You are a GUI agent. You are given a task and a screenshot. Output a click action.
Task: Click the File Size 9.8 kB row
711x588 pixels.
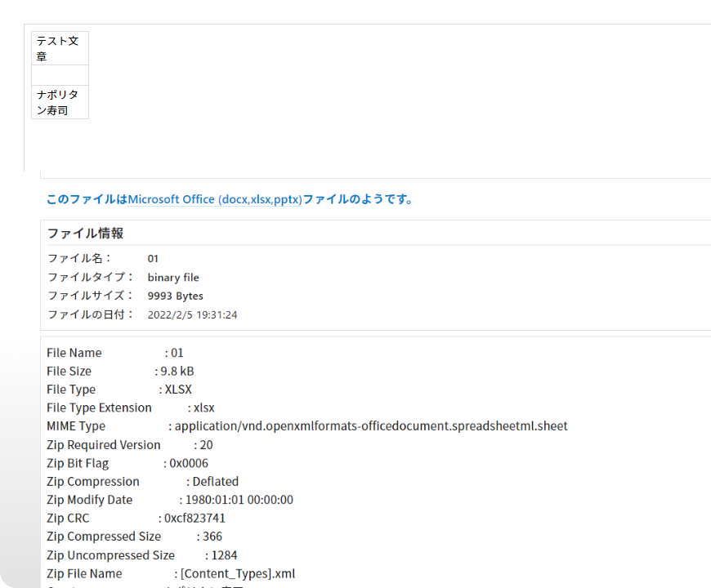tap(121, 371)
